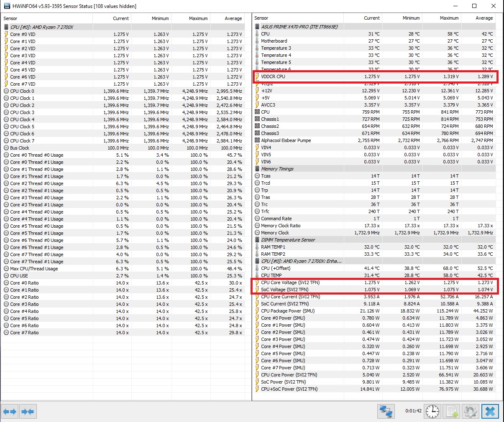Select Core #6 Power (SMU) row
504x422 pixels.
click(374, 361)
